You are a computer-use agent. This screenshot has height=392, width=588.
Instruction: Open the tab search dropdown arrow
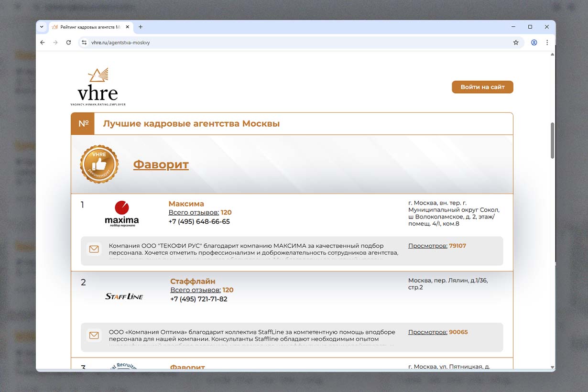[42, 27]
